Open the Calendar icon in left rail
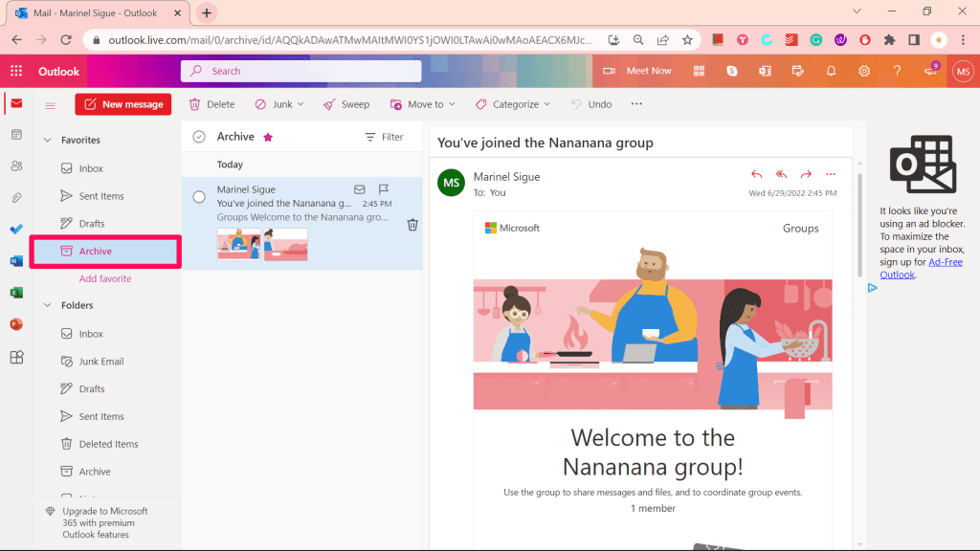This screenshot has width=980, height=551. point(16,135)
